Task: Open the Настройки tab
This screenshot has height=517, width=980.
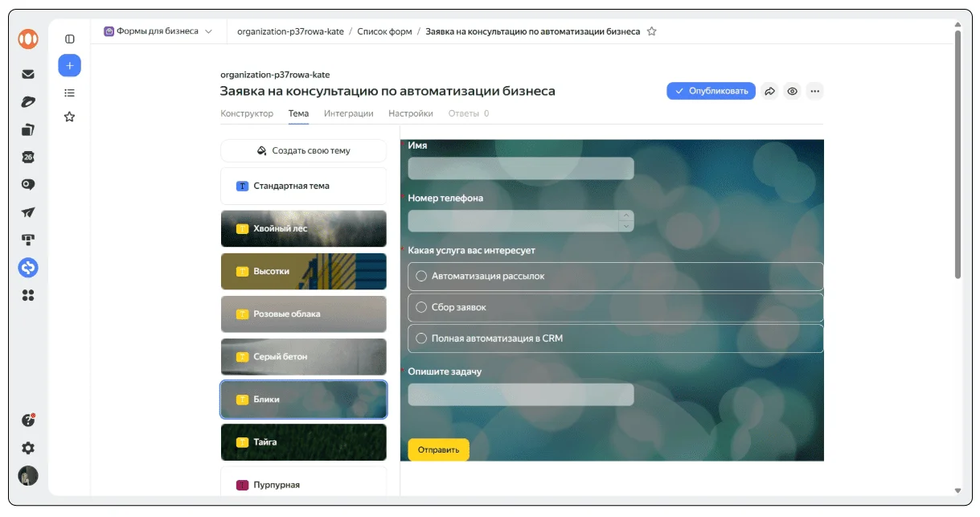Action: [411, 113]
